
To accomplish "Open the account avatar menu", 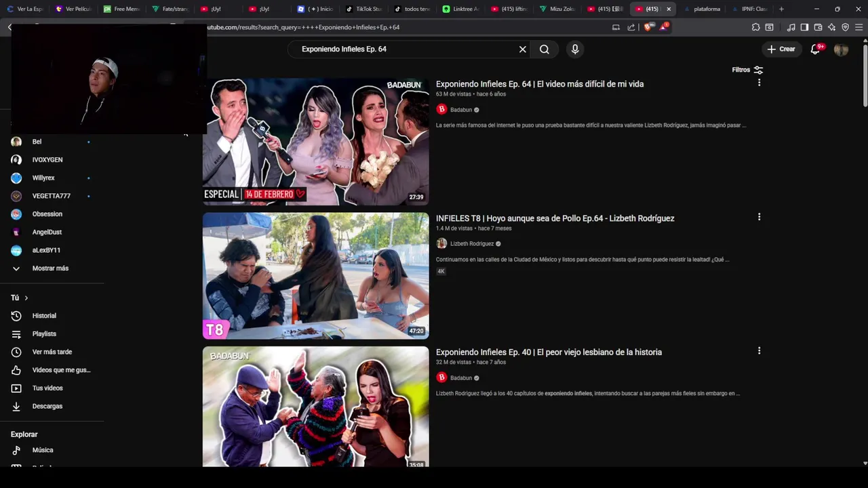I will [841, 49].
